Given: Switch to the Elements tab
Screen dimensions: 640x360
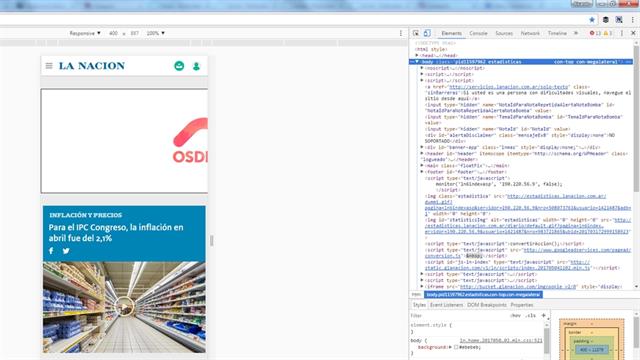Looking at the screenshot, I should (451, 33).
